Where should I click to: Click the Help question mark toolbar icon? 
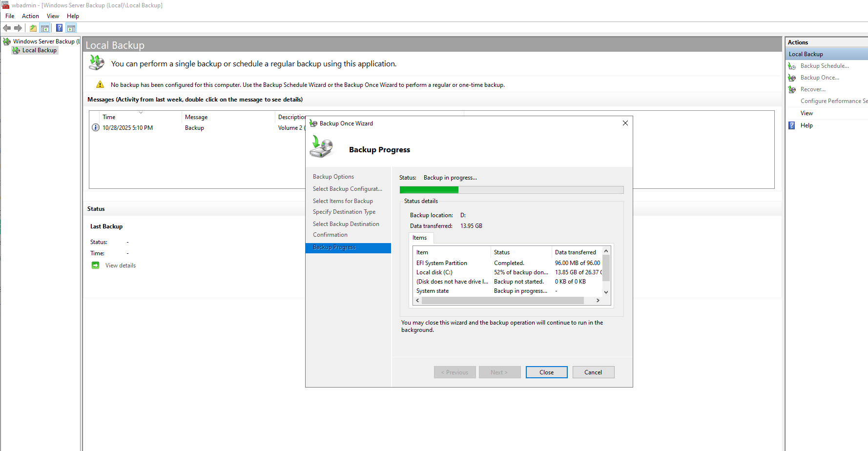pos(59,28)
